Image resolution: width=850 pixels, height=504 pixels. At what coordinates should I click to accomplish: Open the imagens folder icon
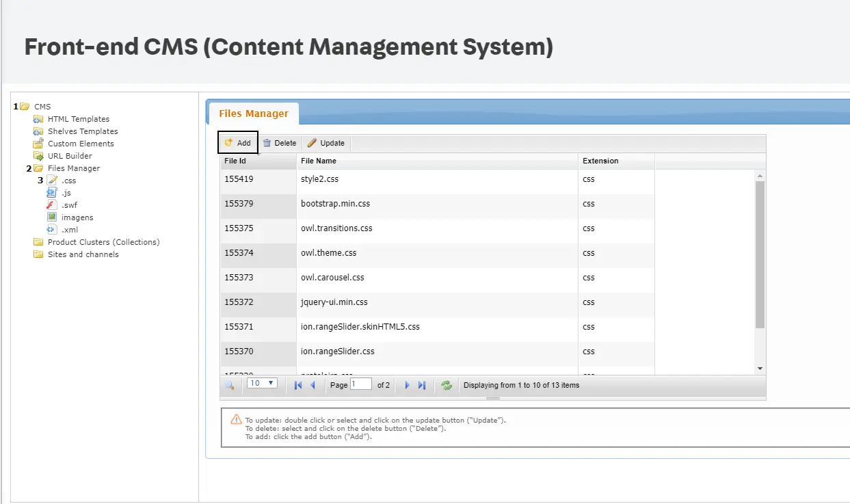(52, 217)
